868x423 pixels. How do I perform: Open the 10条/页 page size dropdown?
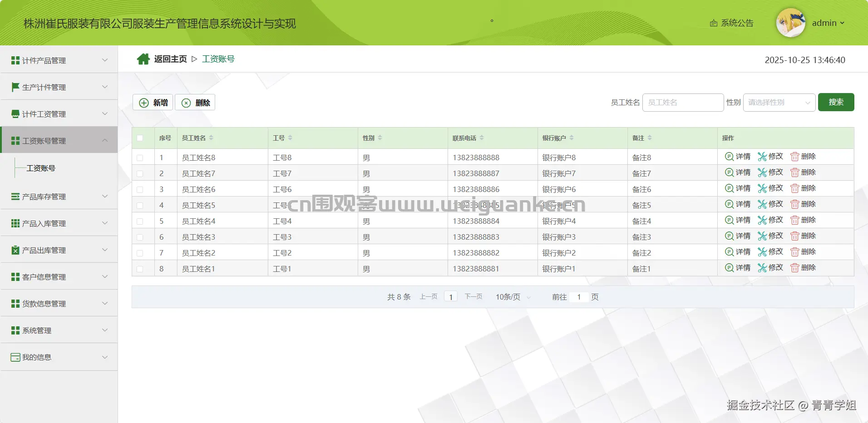coord(513,297)
